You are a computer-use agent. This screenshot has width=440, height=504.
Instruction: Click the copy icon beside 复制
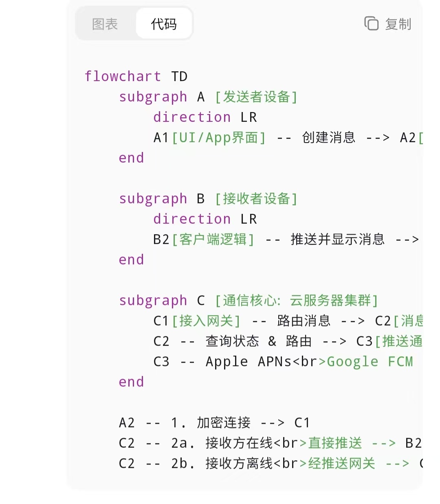point(371,24)
